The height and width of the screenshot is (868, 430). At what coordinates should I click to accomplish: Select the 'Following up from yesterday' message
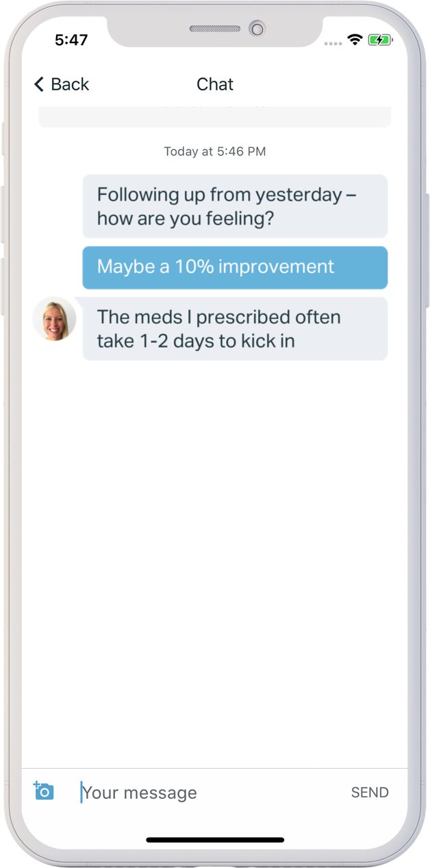tap(235, 206)
